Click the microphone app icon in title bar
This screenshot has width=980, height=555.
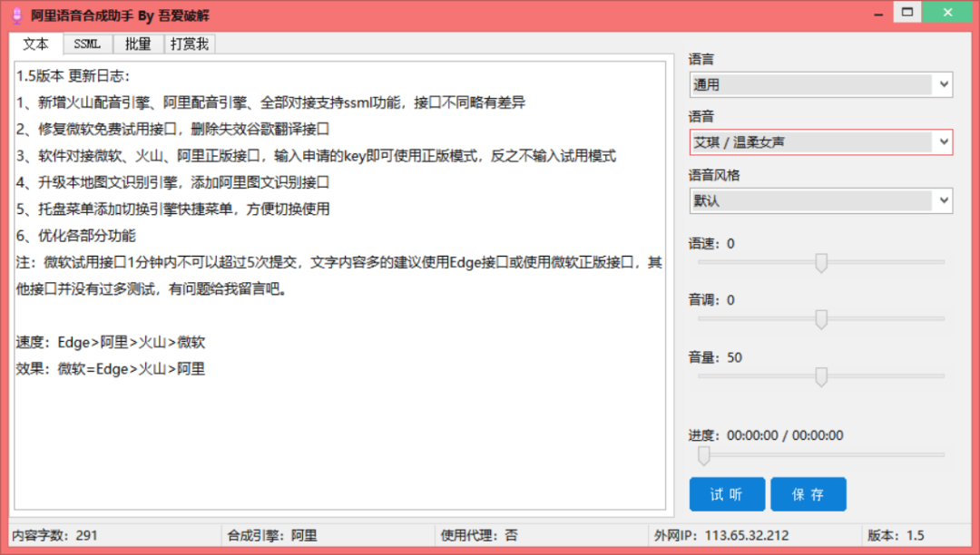pyautogui.click(x=16, y=15)
